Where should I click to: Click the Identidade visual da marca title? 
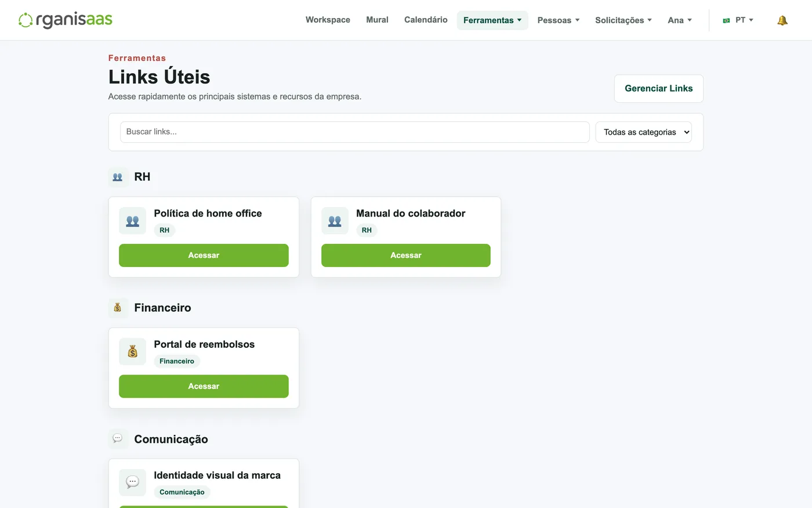[217, 475]
